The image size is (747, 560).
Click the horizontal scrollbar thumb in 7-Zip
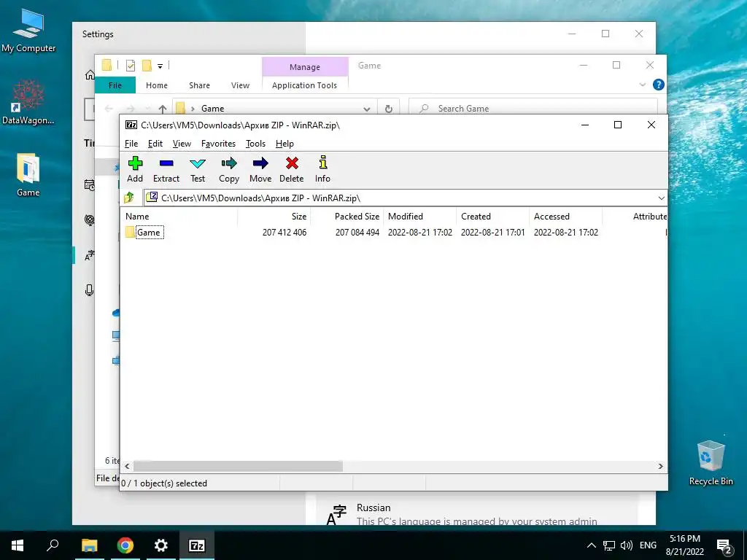click(238, 466)
